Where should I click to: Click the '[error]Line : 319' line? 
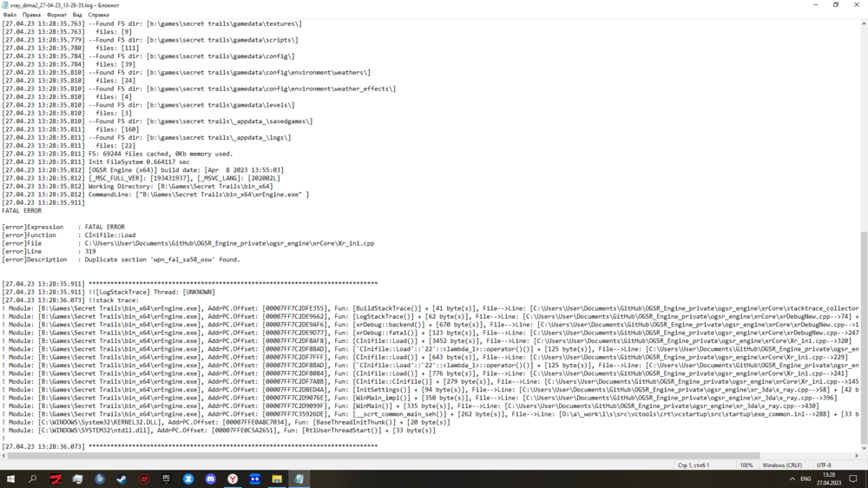[49, 252]
